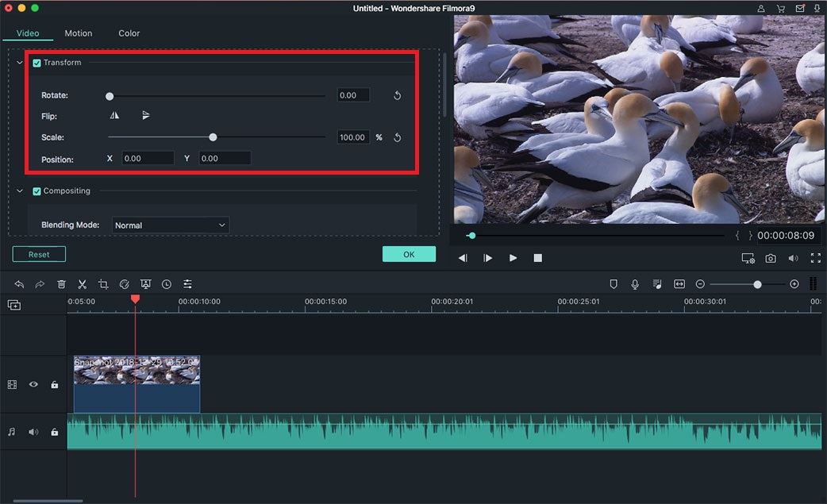Select the split scissors tool
The width and height of the screenshot is (827, 504).
point(83,284)
